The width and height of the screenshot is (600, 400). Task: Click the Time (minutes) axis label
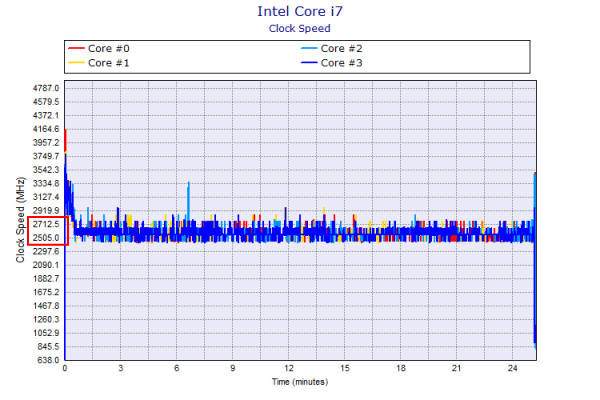point(300,382)
